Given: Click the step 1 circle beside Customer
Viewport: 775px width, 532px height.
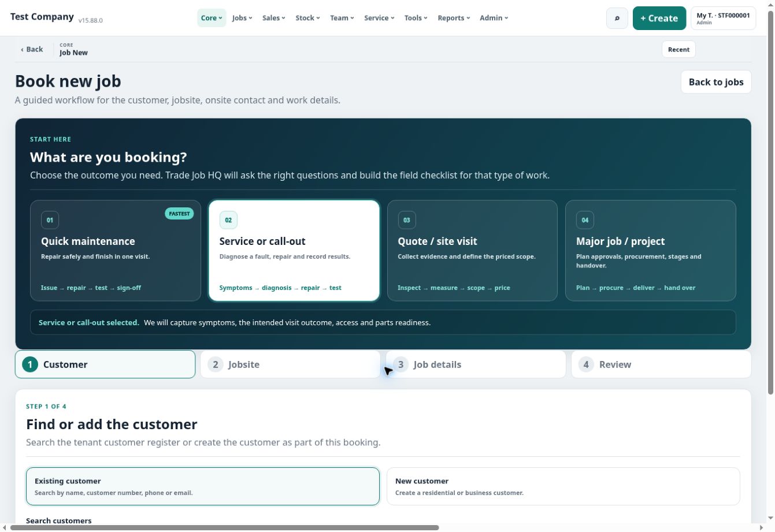Looking at the screenshot, I should pos(30,364).
